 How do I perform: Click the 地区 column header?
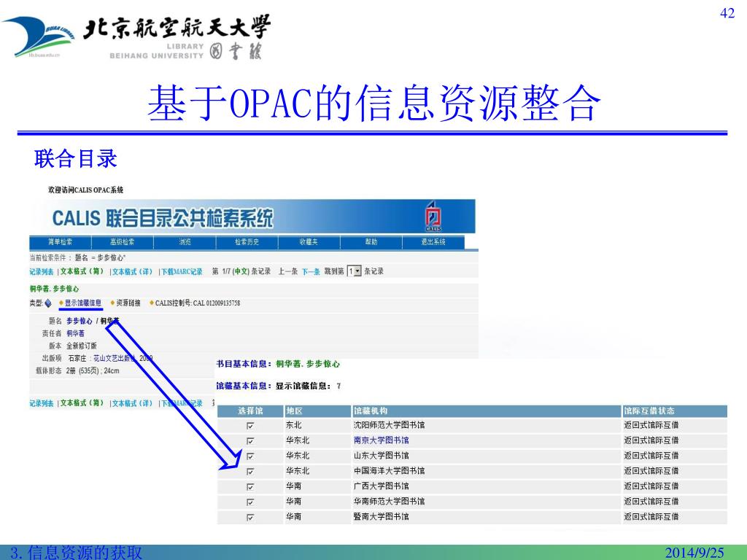click(318, 411)
